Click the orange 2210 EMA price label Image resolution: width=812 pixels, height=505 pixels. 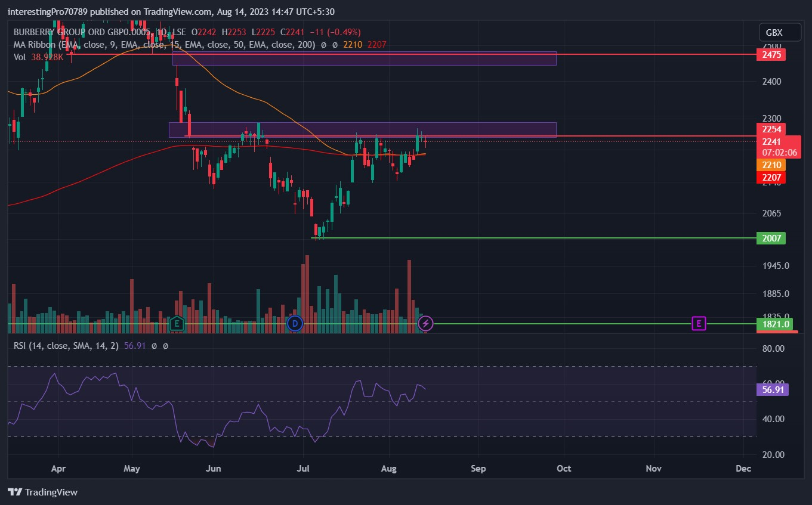[770, 165]
